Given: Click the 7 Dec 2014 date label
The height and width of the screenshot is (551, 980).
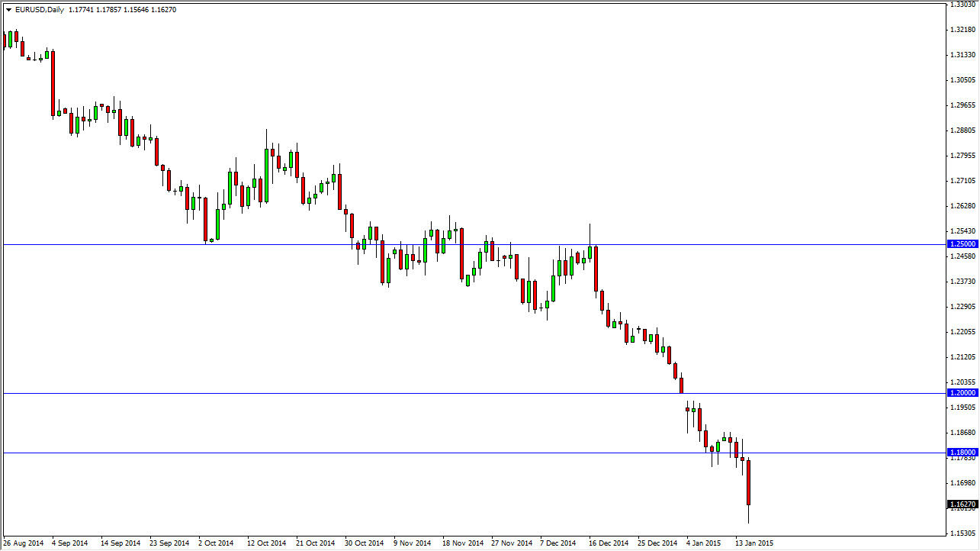Looking at the screenshot, I should [x=558, y=543].
